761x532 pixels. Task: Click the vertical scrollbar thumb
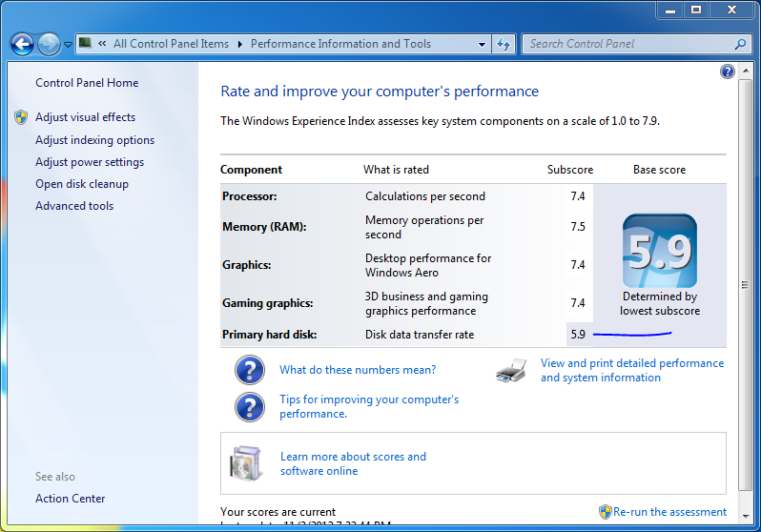click(x=745, y=285)
